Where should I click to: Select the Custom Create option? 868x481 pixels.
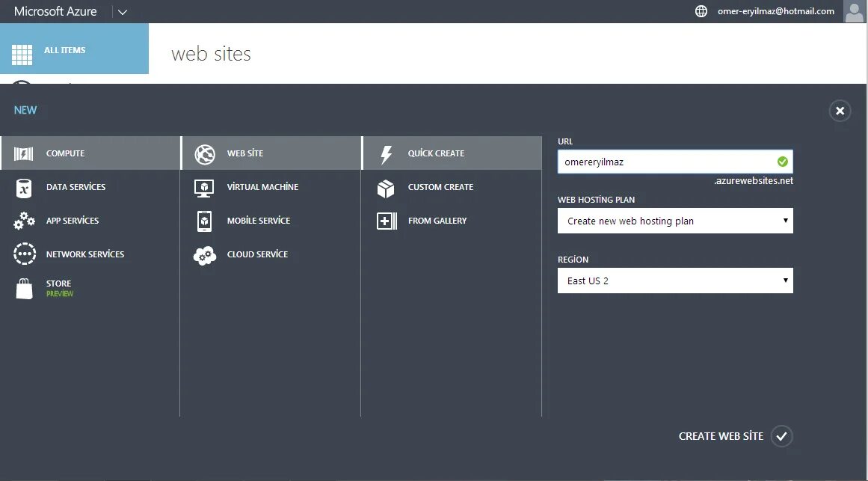[452, 187]
